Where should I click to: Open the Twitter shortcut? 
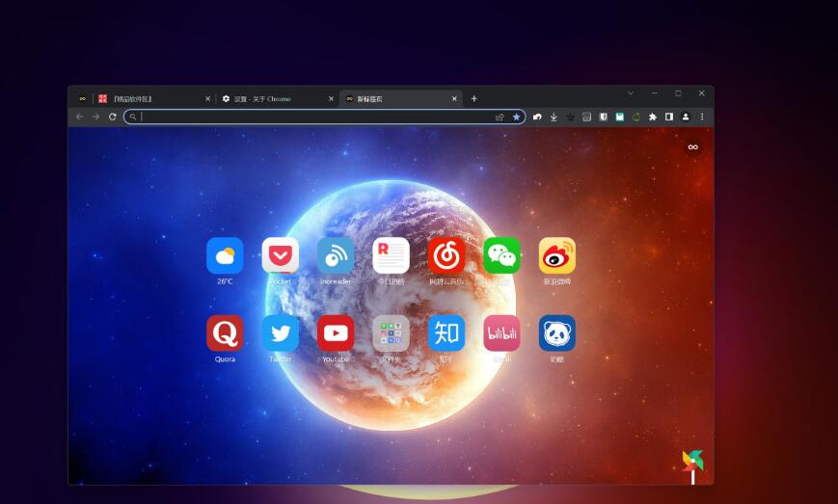tap(280, 333)
